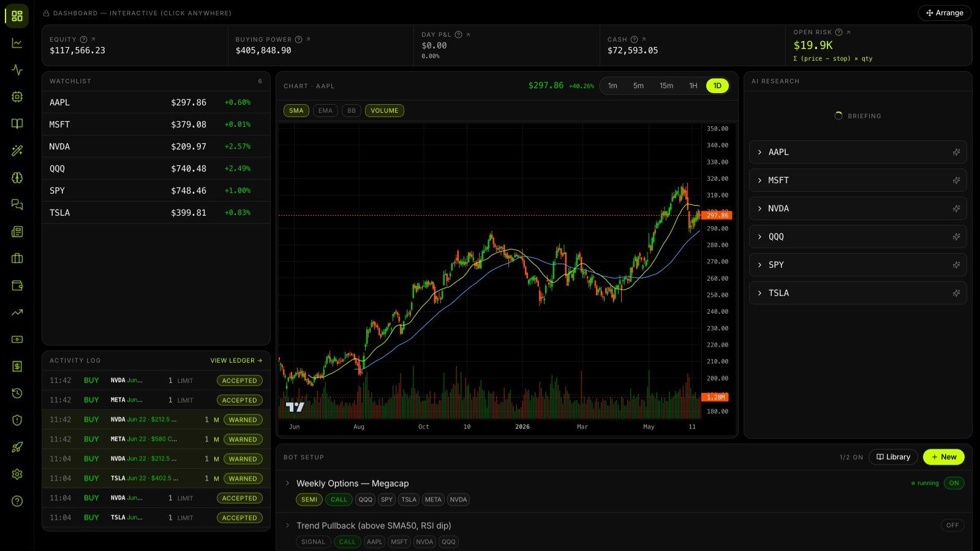Click the sparkle icon on the TSLA research row
Viewport: 980px width, 551px height.
tap(956, 293)
